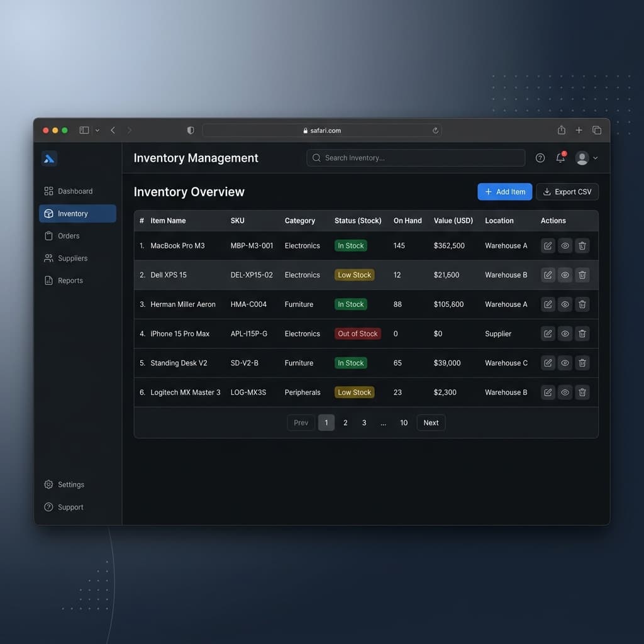644x644 pixels.
Task: View details of MacBook Pro M3
Action: [x=565, y=246]
